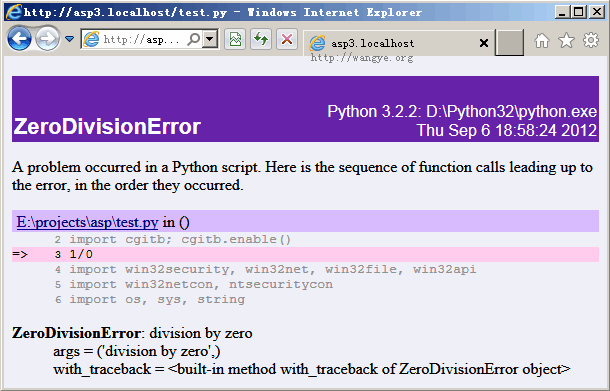Toggle Compatibility View broken-page icon

click(x=235, y=39)
